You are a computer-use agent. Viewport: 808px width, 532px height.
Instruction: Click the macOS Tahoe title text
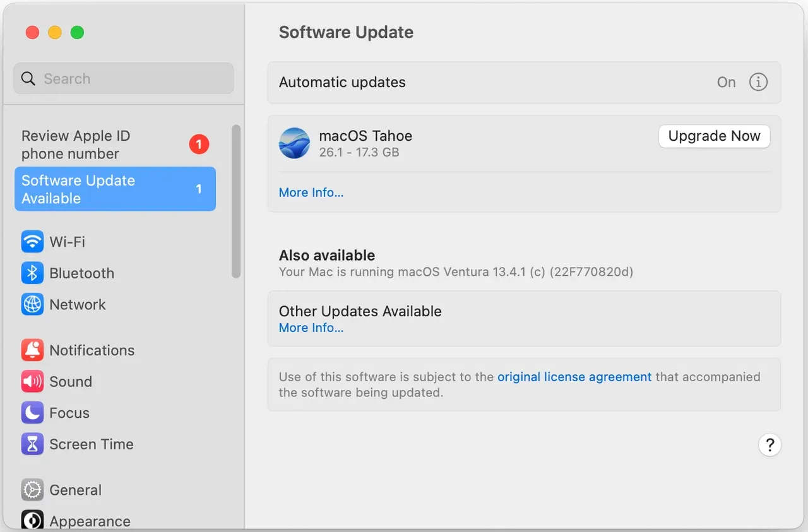coord(365,136)
